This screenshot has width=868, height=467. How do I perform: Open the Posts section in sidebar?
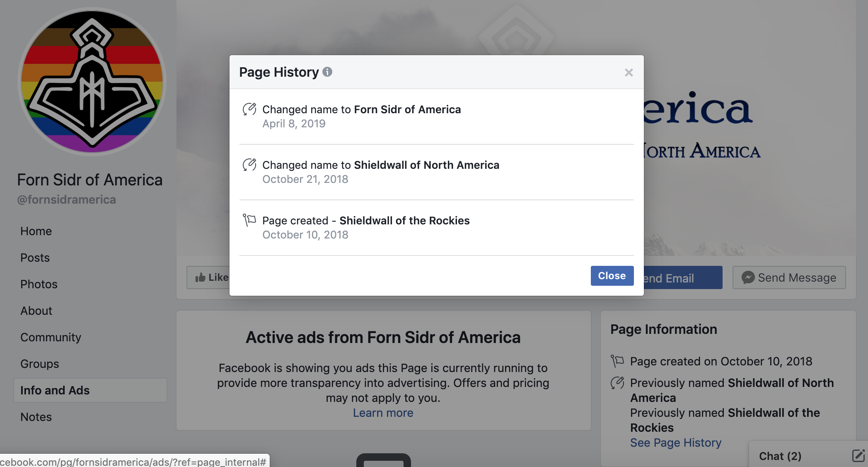coord(35,258)
